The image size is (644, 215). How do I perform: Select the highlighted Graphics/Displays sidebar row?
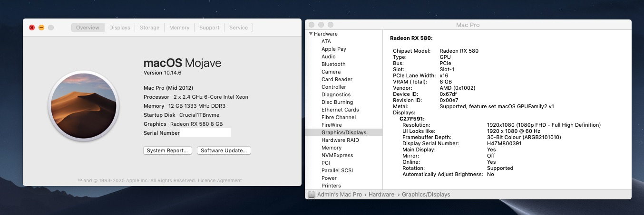pos(343,132)
